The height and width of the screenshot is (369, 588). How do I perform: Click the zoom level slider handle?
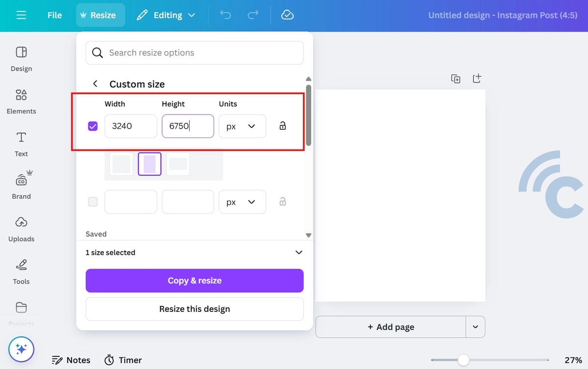click(x=463, y=360)
